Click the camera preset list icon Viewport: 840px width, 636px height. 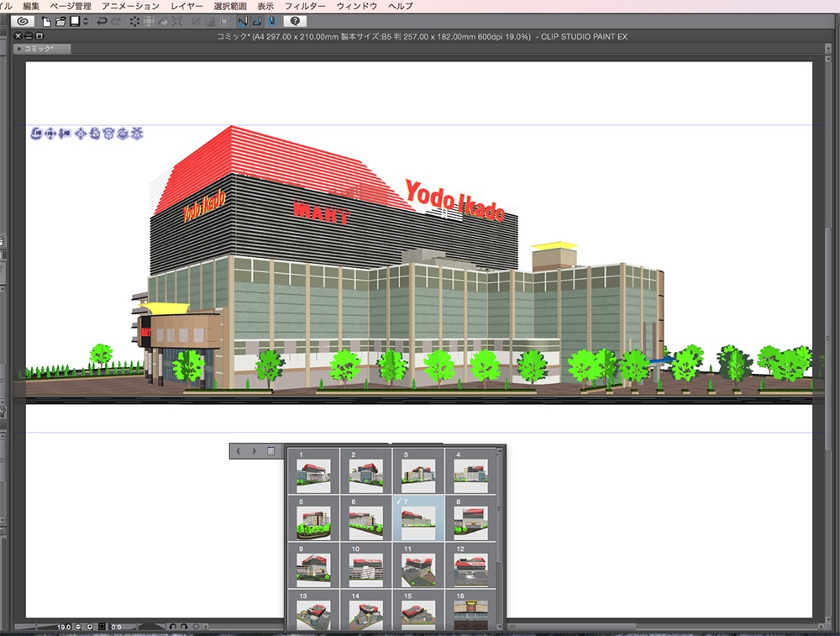coord(271,451)
